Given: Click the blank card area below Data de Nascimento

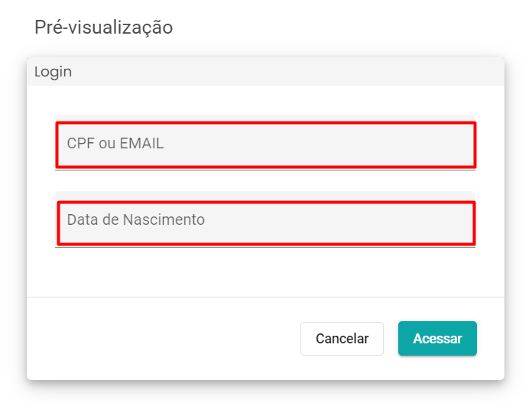Looking at the screenshot, I should click(x=265, y=272).
